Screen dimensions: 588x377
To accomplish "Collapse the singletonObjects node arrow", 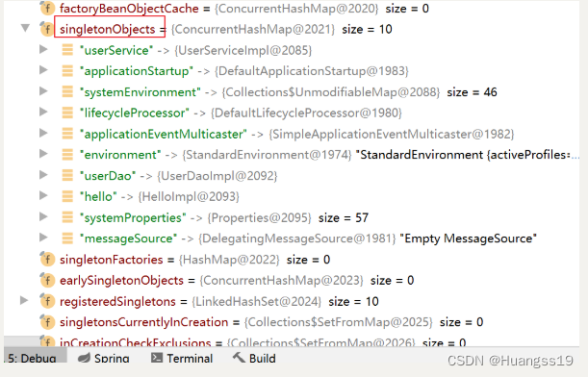I will (x=25, y=28).
